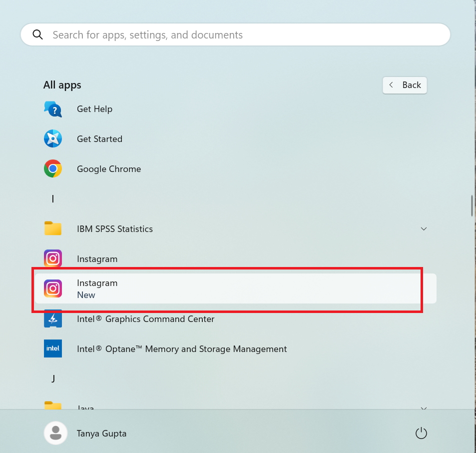Screen dimensions: 476x453
Task: Click the All apps list scrollbar thumb
Action: (x=472, y=205)
